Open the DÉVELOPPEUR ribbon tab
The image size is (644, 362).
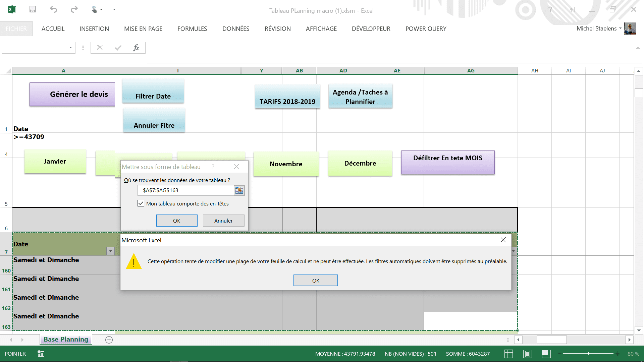coord(371,29)
